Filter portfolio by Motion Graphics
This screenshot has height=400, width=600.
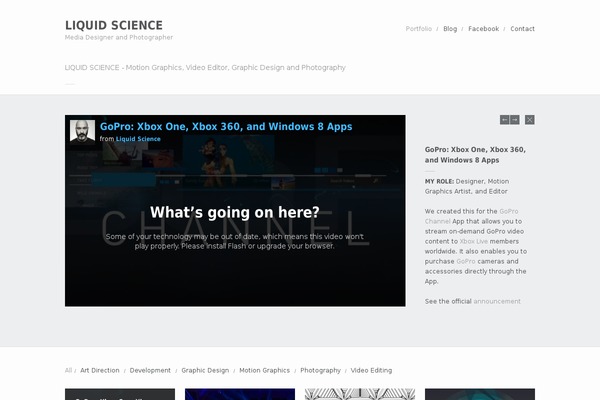(x=264, y=370)
